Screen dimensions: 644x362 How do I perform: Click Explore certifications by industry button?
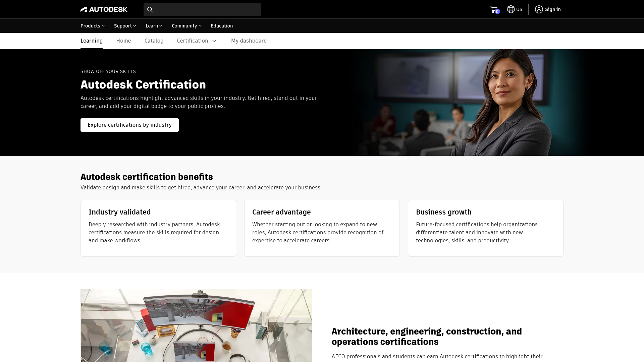[x=129, y=125]
